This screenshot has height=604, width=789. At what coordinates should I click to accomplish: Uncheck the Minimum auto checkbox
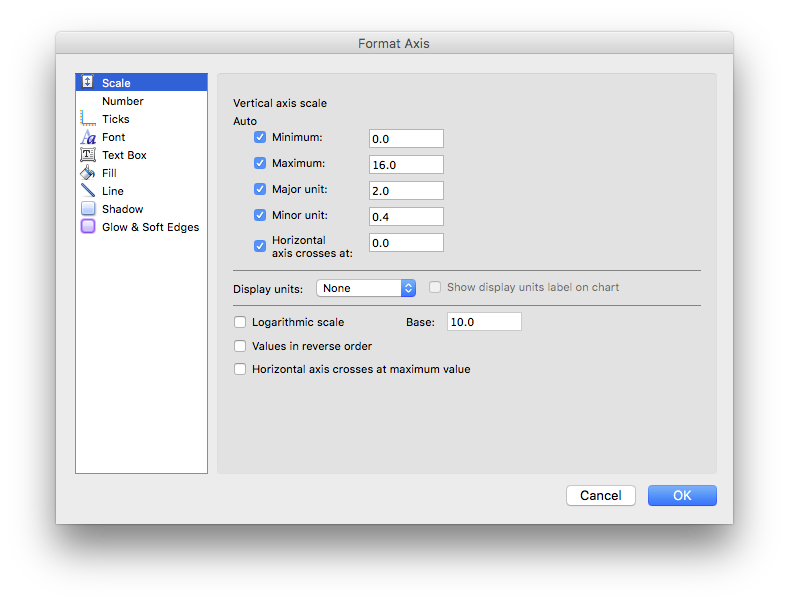260,137
